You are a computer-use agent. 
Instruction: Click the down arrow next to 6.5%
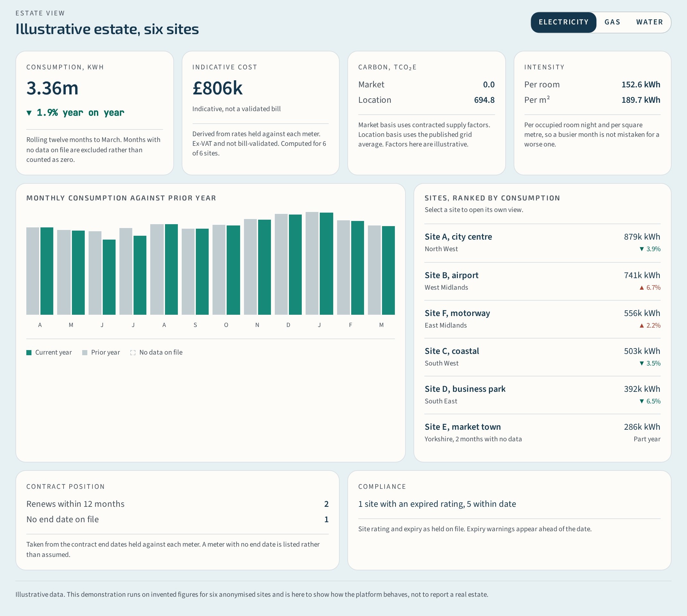642,401
